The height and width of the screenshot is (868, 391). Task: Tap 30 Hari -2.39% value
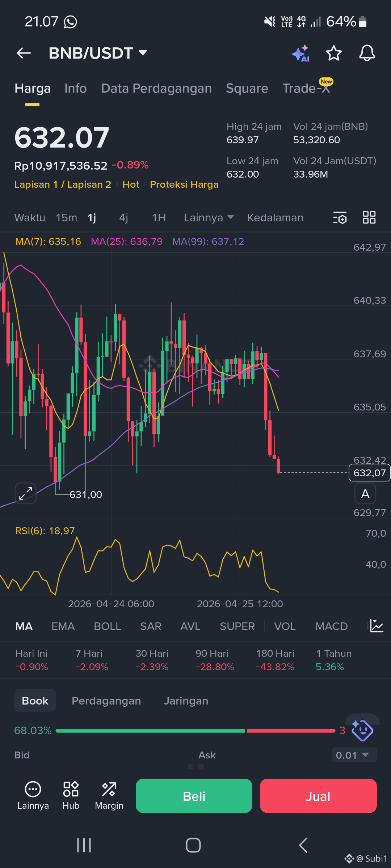pos(152,667)
